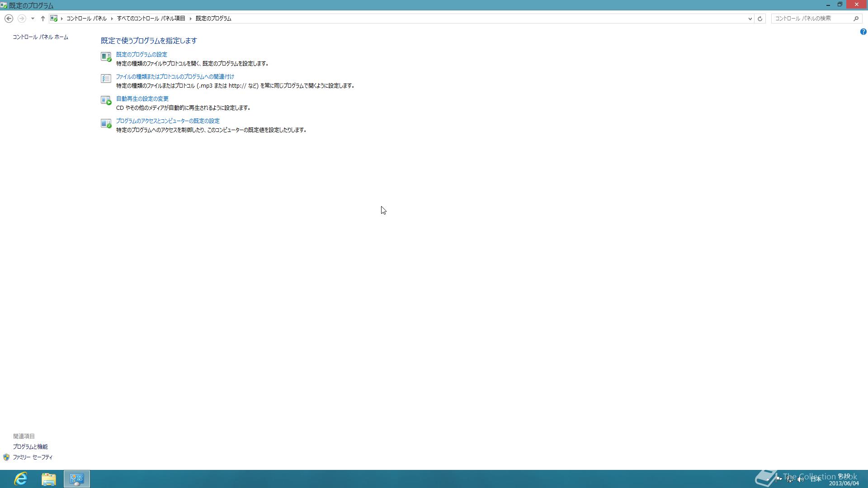868x488 pixels.
Task: Click the Family Safety shield icon
Action: click(x=6, y=457)
